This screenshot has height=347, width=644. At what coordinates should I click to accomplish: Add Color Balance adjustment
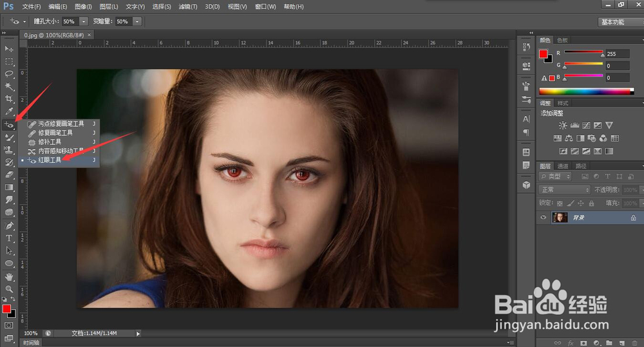click(569, 138)
